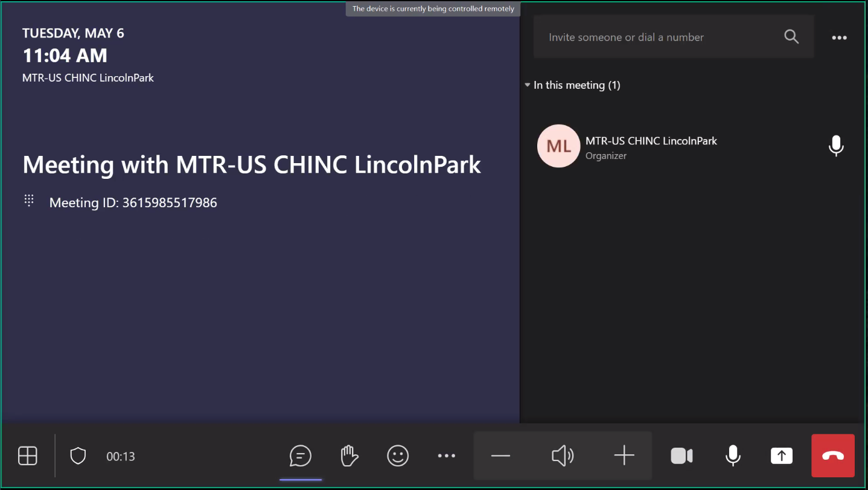
Task: Open more actions ellipsis in toolbar
Action: click(446, 456)
